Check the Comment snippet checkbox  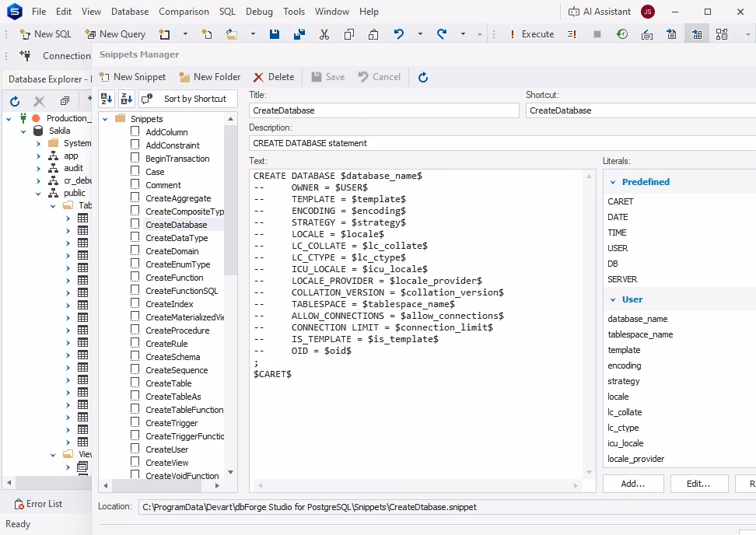pos(135,184)
